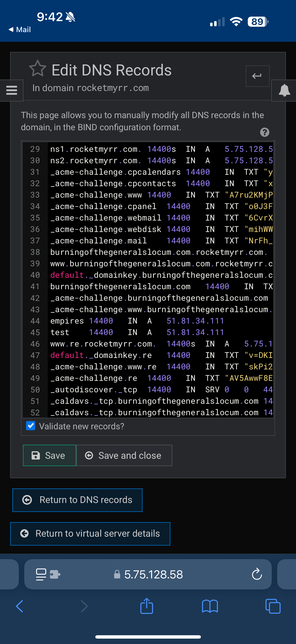Click the _acme-challenge.cpanel TXT record
This screenshot has height=644, width=296.
click(161, 206)
